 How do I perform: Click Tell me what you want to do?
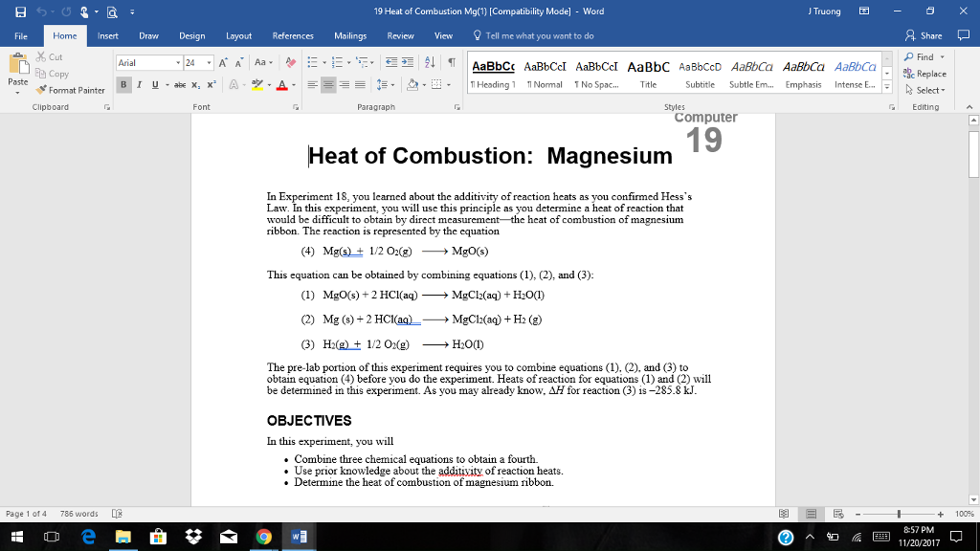point(533,35)
